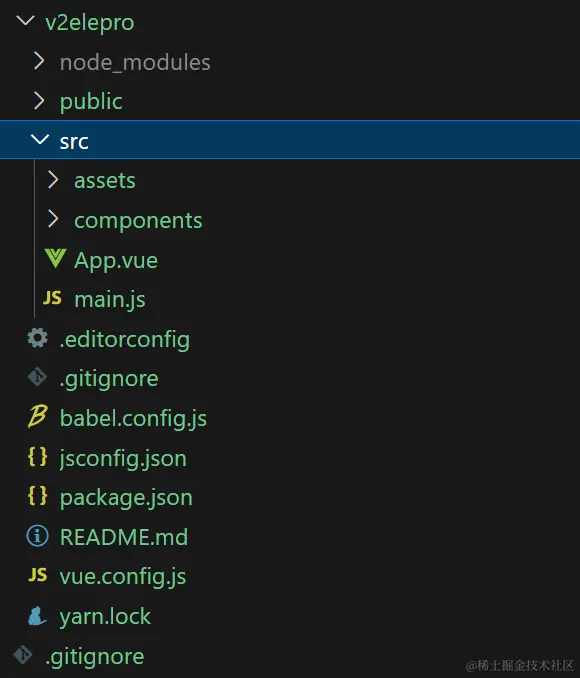Click the JS icon beside vue.config.js

[38, 575]
